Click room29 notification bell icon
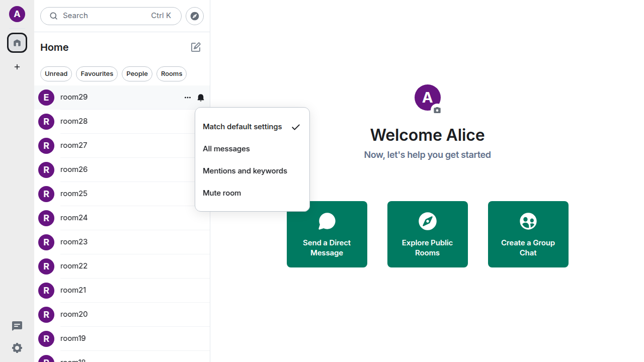Image resolution: width=644 pixels, height=362 pixels. pos(201,98)
